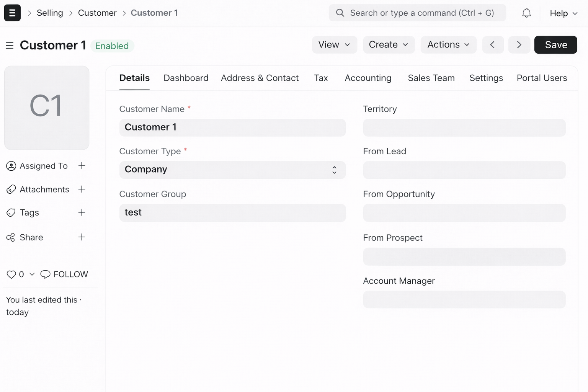588x392 pixels.
Task: Click the Customer 1 page title
Action: (x=53, y=45)
